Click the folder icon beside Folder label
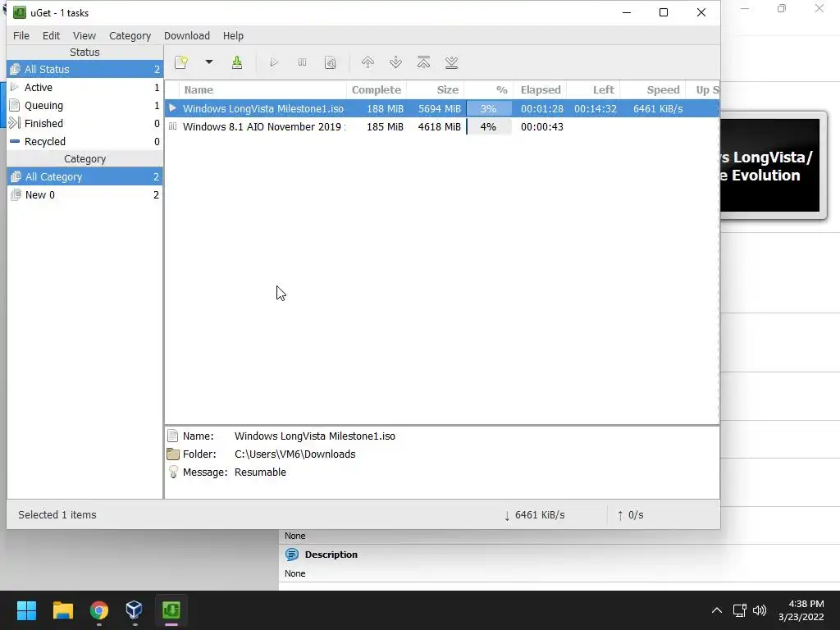The image size is (840, 630). (173, 454)
